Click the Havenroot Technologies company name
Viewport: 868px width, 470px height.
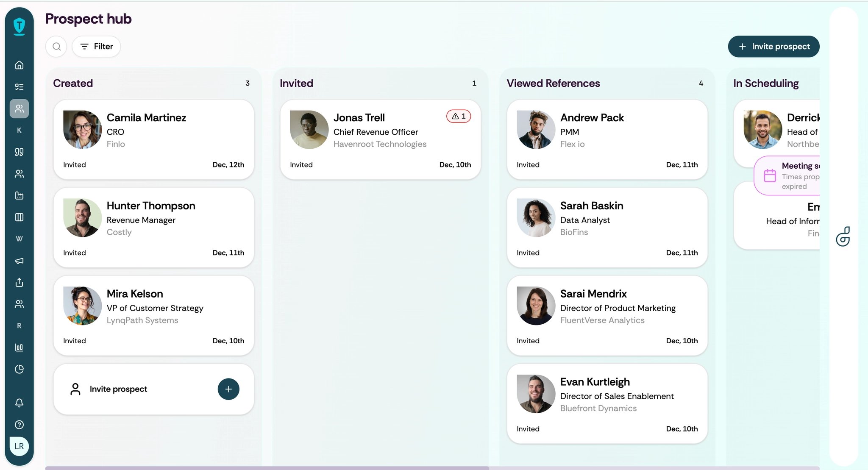point(380,144)
